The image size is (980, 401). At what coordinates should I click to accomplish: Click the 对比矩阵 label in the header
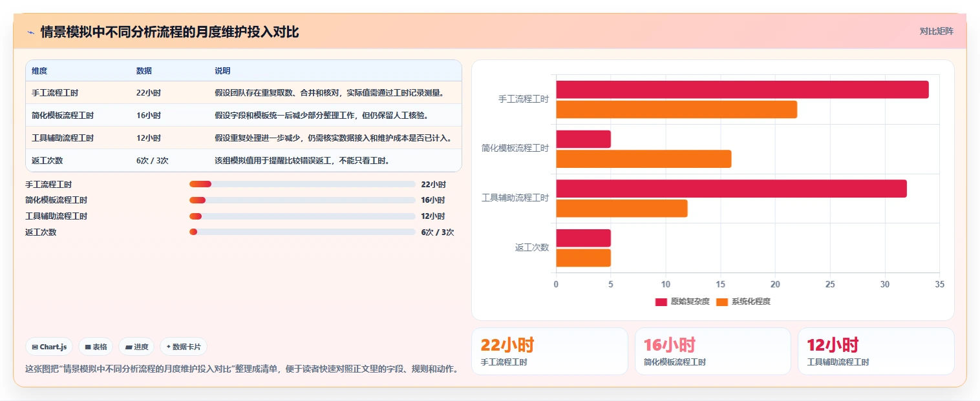coord(936,31)
